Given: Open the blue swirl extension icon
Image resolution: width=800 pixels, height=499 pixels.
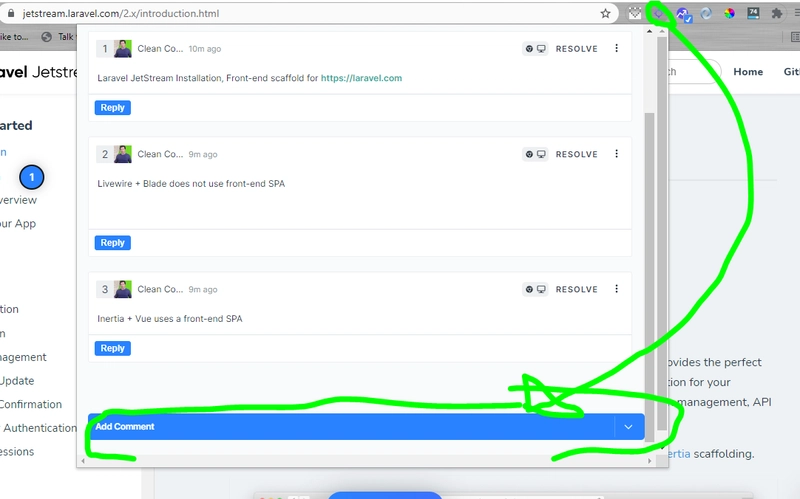Looking at the screenshot, I should (706, 14).
